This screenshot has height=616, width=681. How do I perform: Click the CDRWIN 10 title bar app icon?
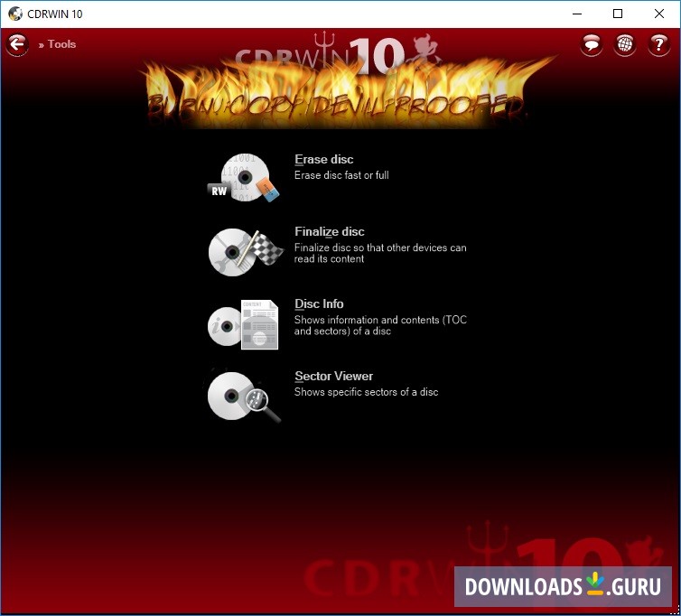[x=15, y=14]
